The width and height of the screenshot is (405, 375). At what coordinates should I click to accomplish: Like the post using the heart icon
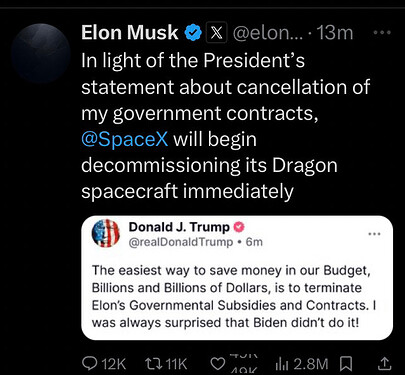point(218,364)
